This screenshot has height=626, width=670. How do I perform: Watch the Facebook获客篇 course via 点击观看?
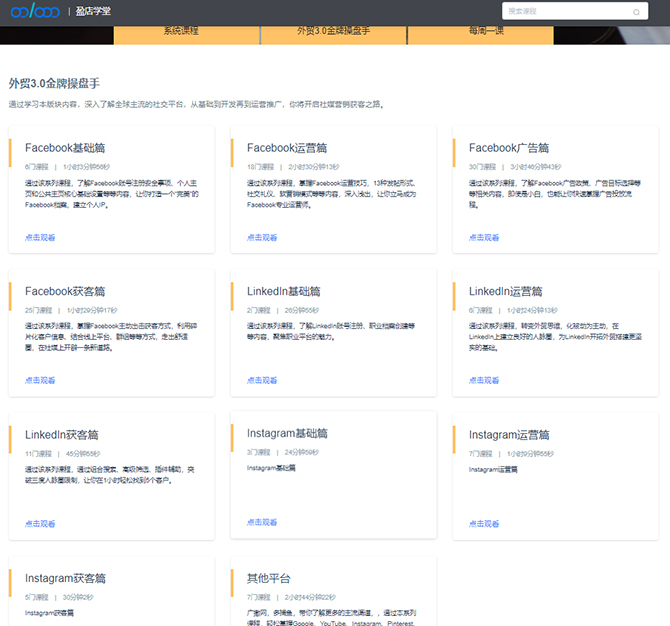(x=40, y=380)
